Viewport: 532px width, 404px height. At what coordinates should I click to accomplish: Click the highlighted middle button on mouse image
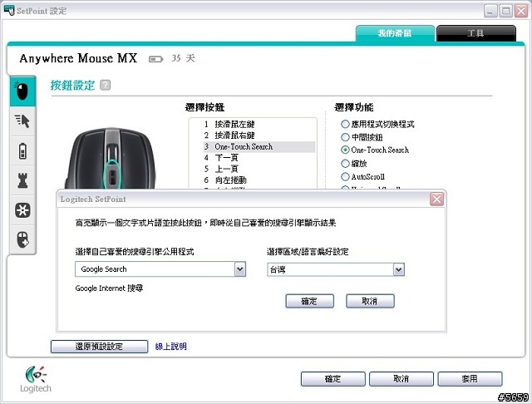point(112,175)
